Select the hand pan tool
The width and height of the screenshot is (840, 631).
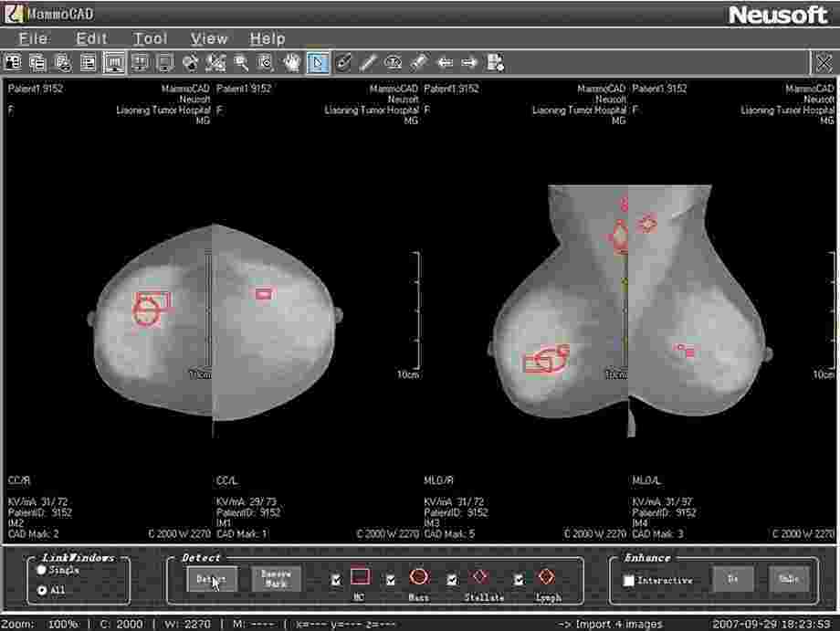(292, 63)
